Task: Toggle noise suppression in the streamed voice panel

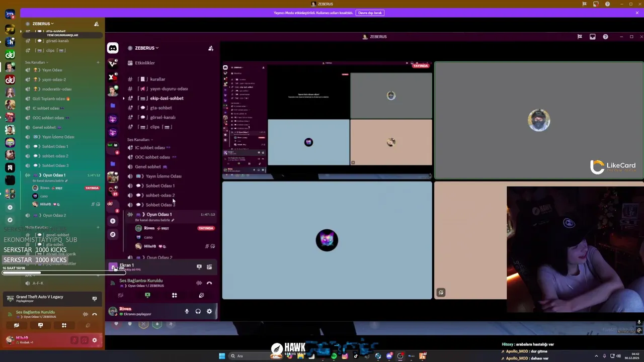Action: 199,283
